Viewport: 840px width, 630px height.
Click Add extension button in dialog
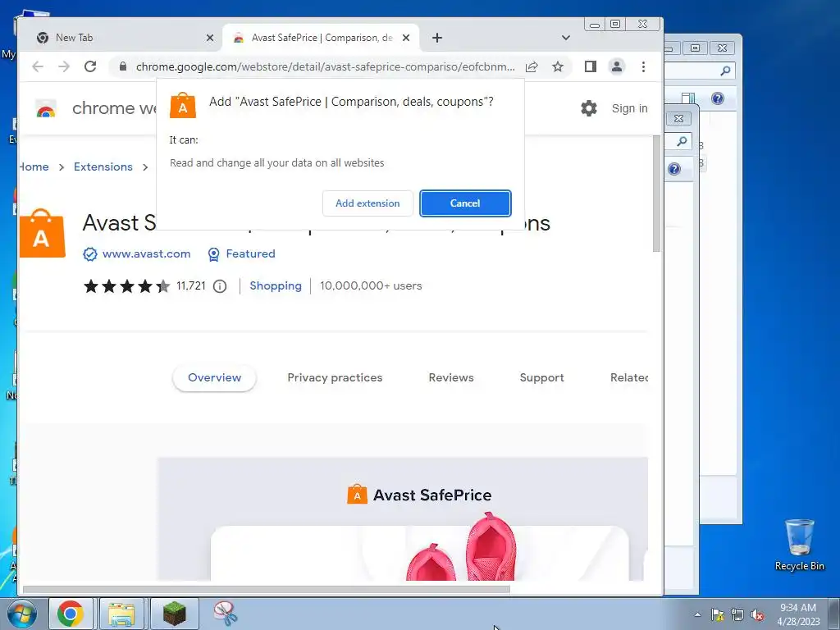pos(367,203)
